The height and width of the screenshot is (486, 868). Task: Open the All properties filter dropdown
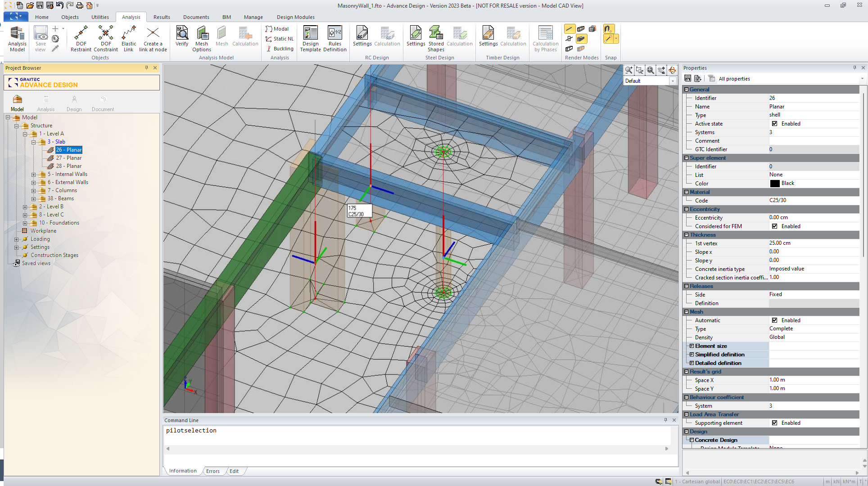click(862, 79)
